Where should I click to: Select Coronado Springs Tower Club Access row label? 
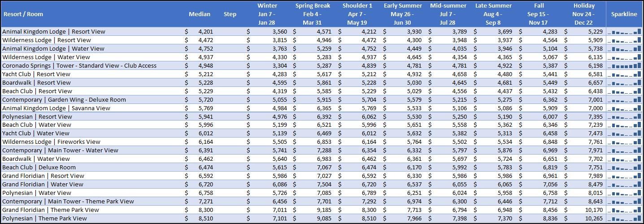pyautogui.click(x=79, y=65)
